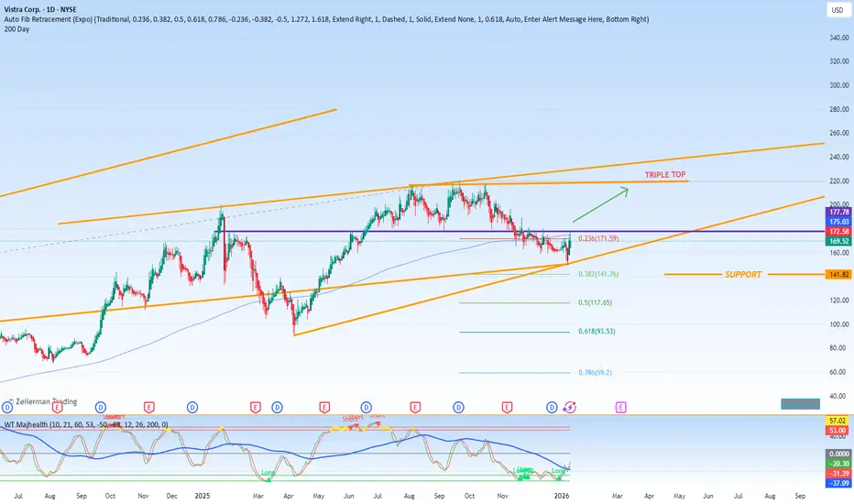Click the 2026 year label on time axis

click(x=562, y=497)
